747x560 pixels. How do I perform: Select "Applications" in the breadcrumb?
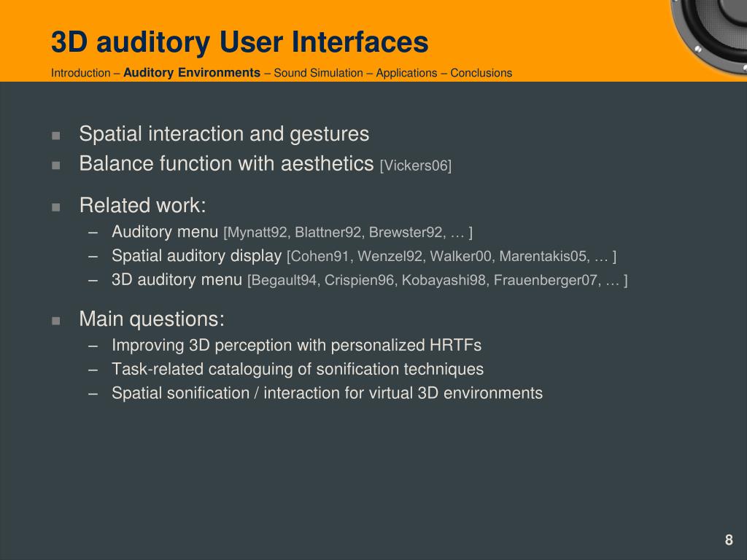[x=406, y=74]
